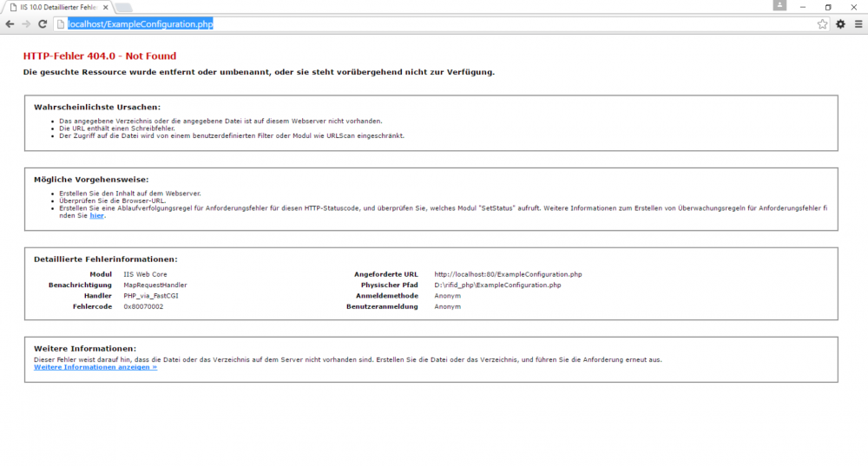868x466 pixels.
Task: Close the IIS 10.0 Detaillierter Fehler tab
Action: click(x=105, y=7)
